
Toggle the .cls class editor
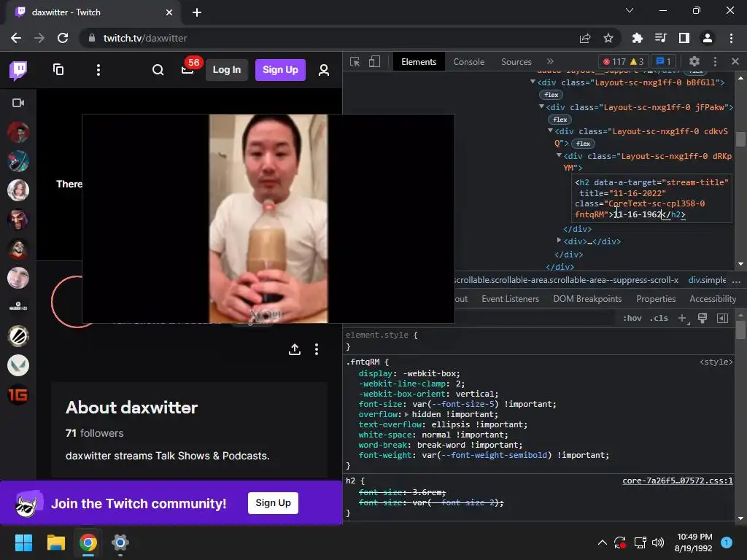[x=659, y=318]
